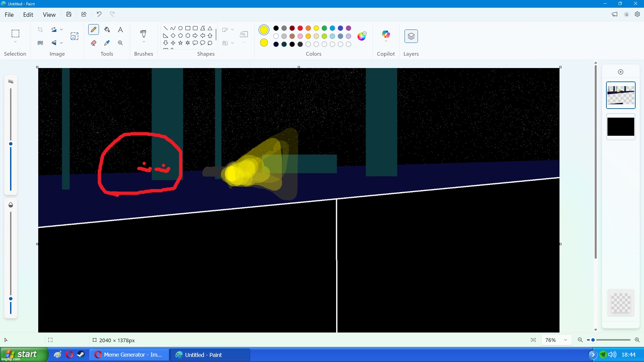Open the Edit colors wheel
644x362 pixels.
[x=362, y=36]
